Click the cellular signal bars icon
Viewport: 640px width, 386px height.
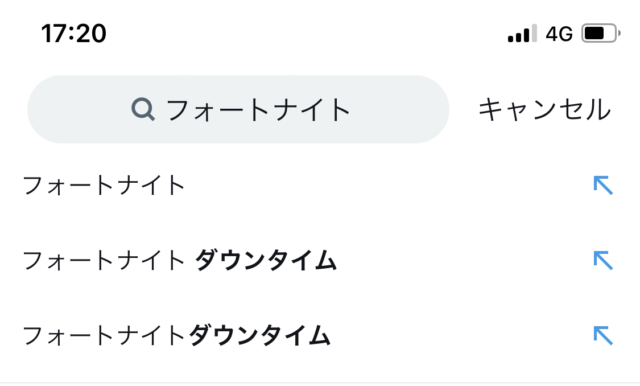[522, 33]
